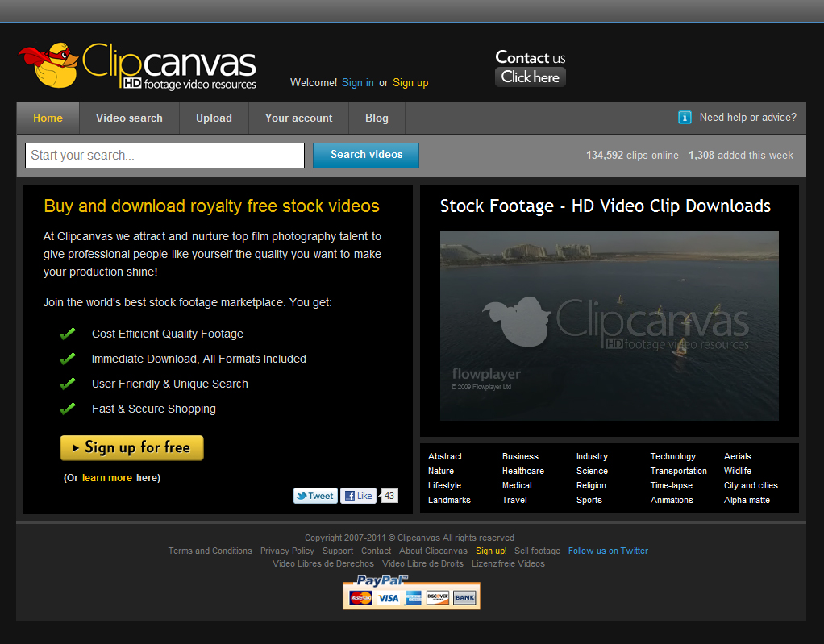This screenshot has height=644, width=824.
Task: Open the Privacy Policy footer link
Action: tap(287, 551)
